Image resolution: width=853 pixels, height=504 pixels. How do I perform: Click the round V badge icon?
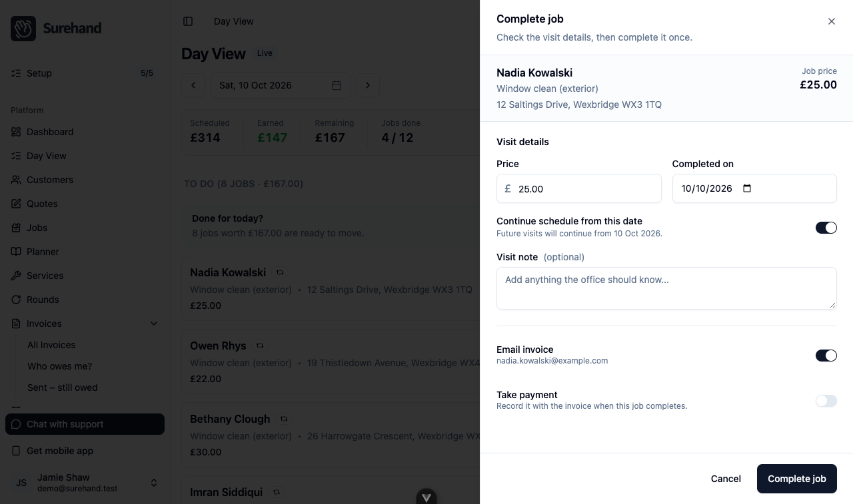[x=426, y=497]
